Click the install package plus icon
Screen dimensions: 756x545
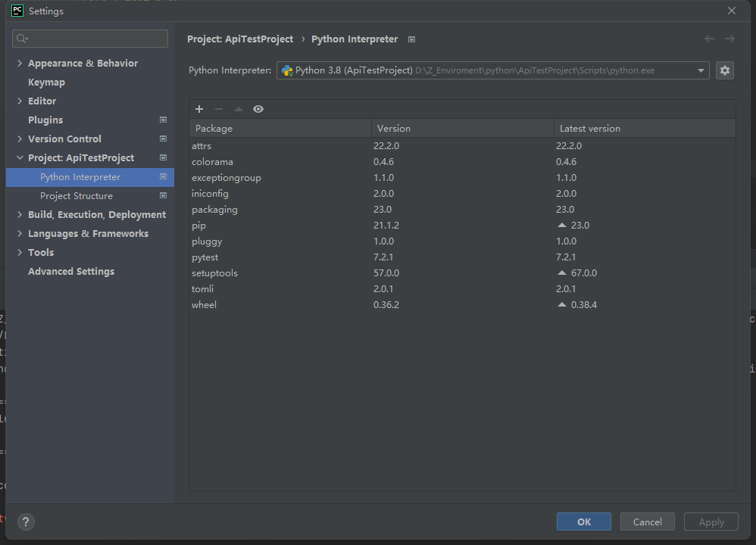[x=199, y=109]
